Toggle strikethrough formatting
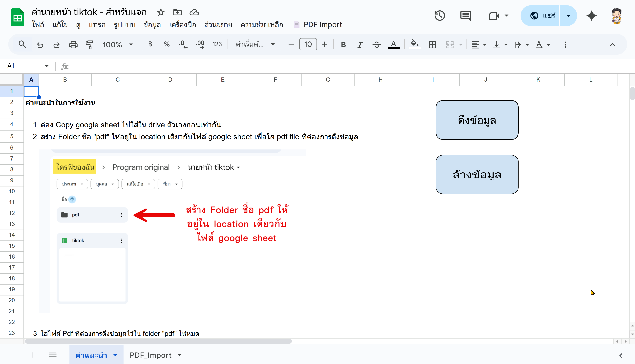 click(x=376, y=45)
